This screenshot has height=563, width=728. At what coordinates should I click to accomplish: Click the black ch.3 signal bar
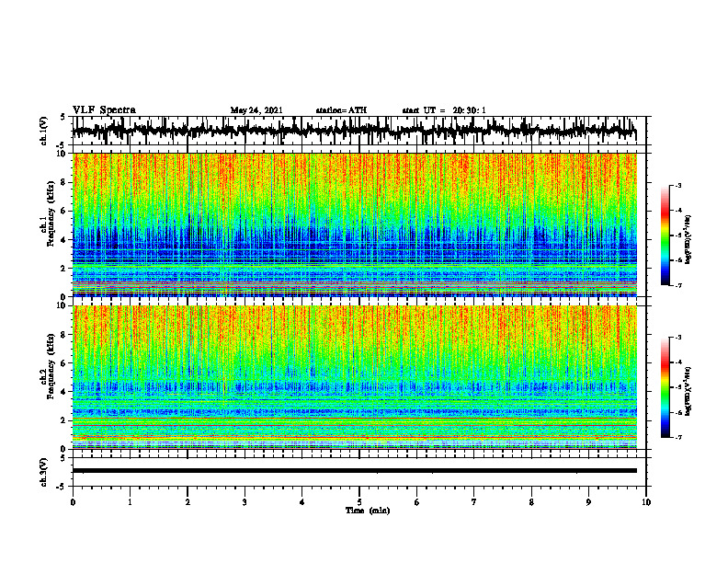pos(355,471)
